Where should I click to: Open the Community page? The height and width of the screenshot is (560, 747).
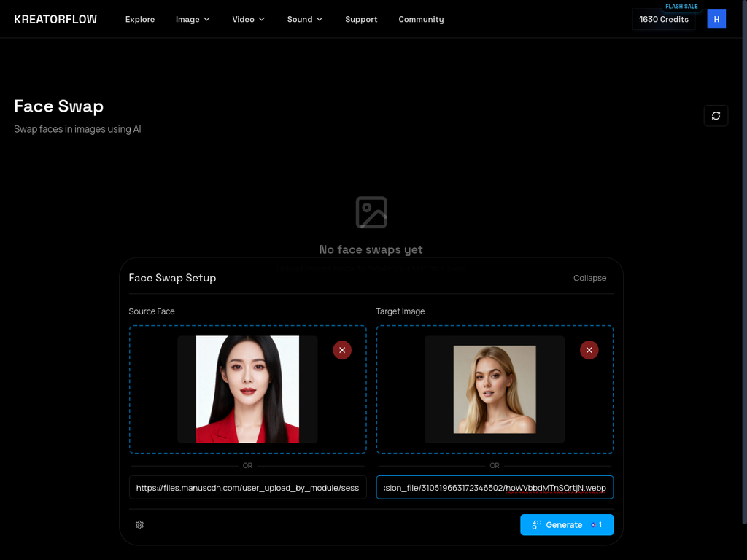click(x=421, y=19)
